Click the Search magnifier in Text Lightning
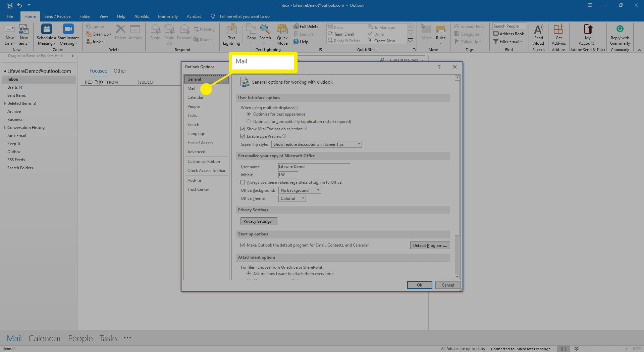Image resolution: width=644 pixels, height=352 pixels. click(x=265, y=30)
